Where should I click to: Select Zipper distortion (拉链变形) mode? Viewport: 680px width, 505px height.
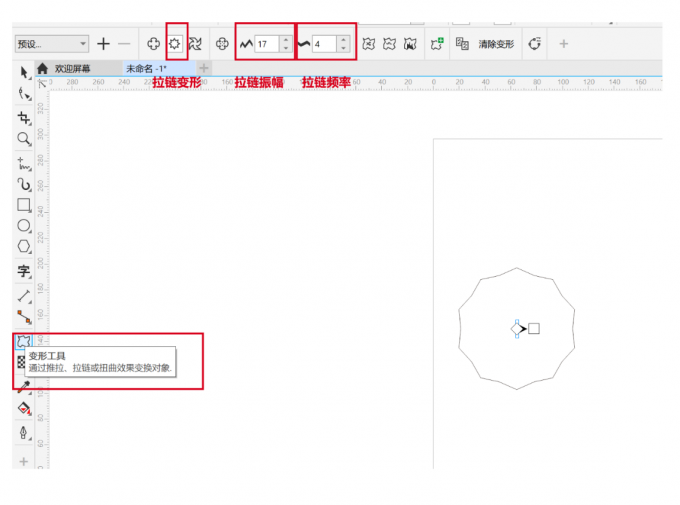[175, 43]
